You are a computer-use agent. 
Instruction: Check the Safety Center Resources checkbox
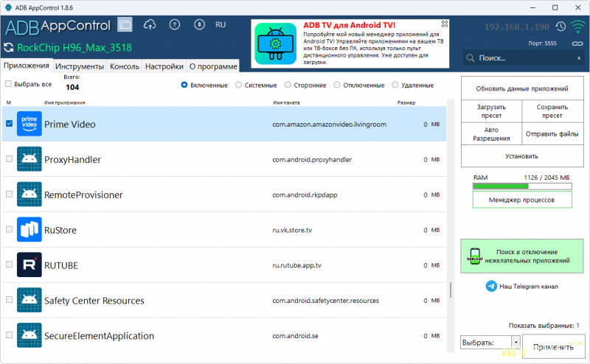(x=10, y=300)
